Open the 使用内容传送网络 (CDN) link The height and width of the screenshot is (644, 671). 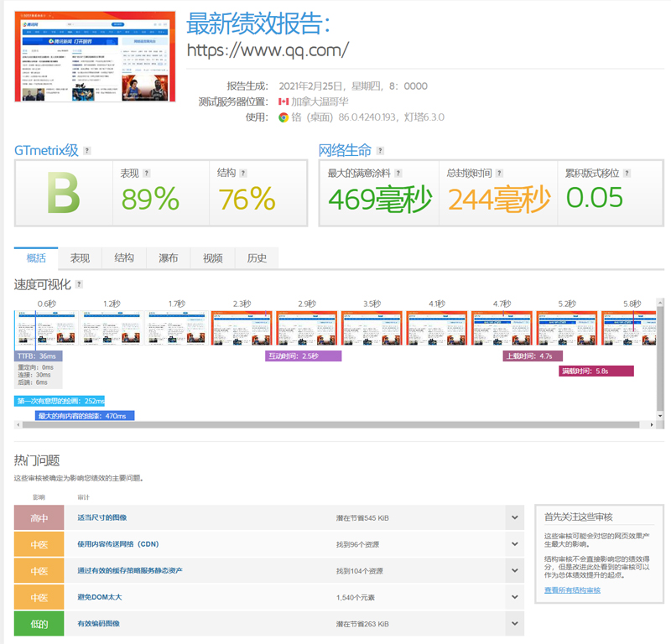[117, 544]
